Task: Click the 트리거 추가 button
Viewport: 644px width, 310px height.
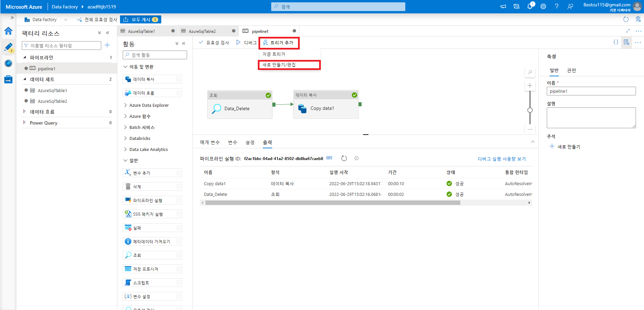Action: pos(278,43)
